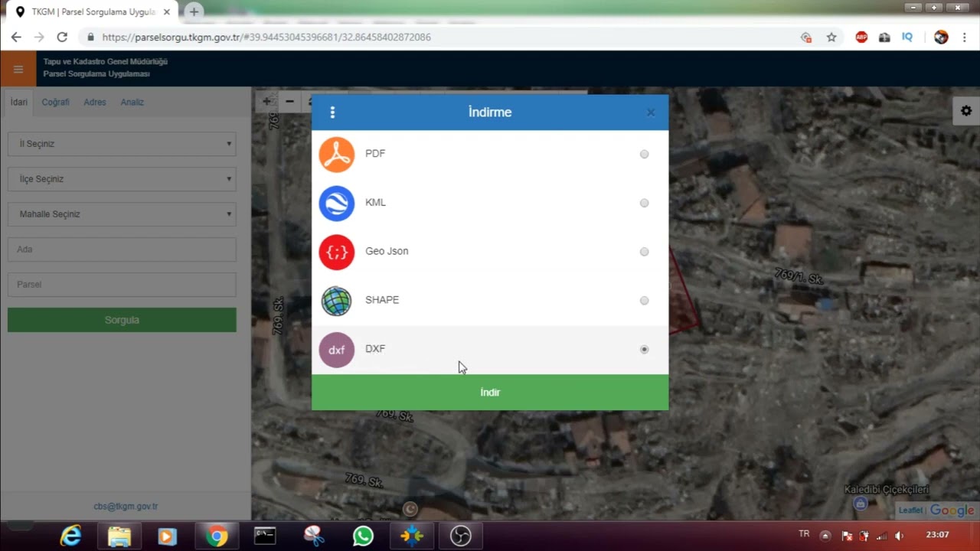
Task: Select the SHAPE radio button
Action: click(644, 301)
